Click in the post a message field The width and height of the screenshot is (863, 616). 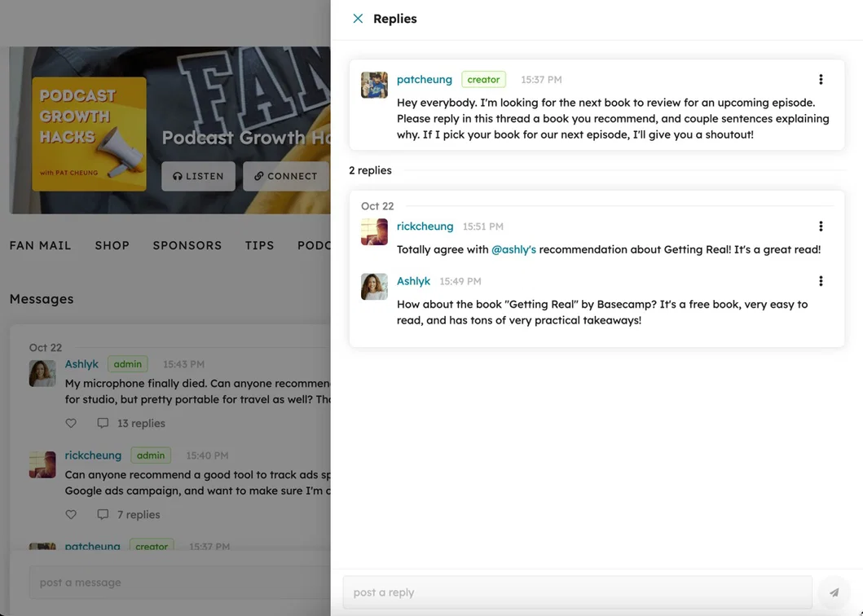(x=180, y=583)
